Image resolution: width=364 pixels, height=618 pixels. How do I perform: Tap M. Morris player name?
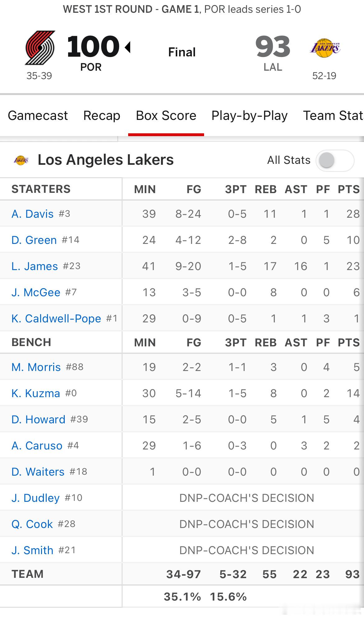click(x=36, y=367)
